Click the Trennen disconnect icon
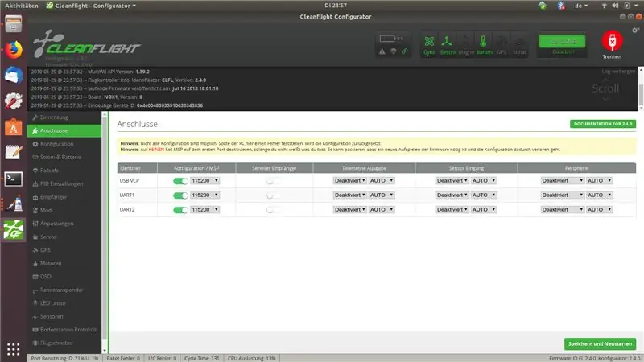The width and height of the screenshot is (644, 362). pyautogui.click(x=612, y=41)
